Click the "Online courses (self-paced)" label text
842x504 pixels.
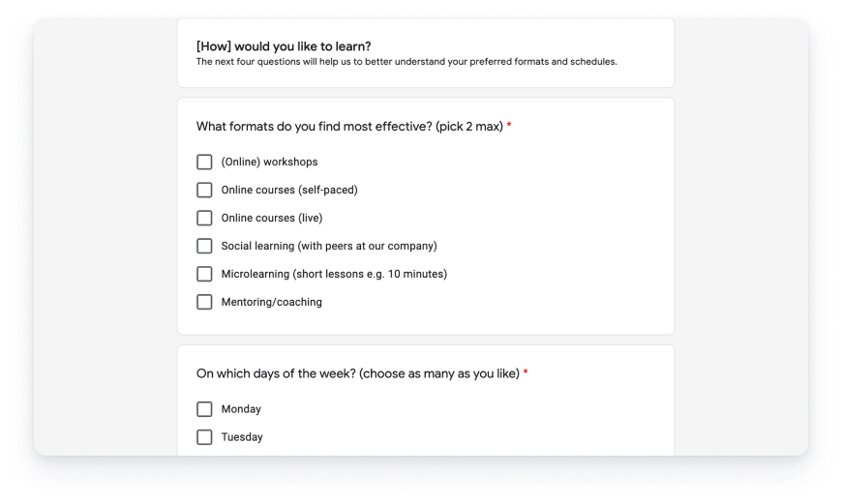tap(289, 190)
